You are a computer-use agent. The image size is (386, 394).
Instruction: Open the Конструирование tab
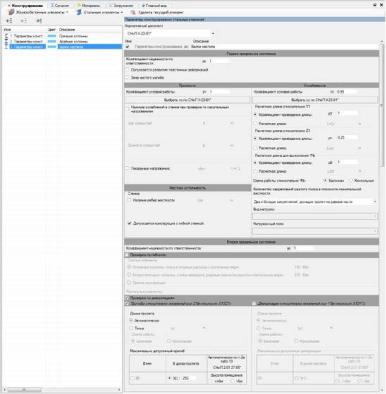click(x=27, y=6)
